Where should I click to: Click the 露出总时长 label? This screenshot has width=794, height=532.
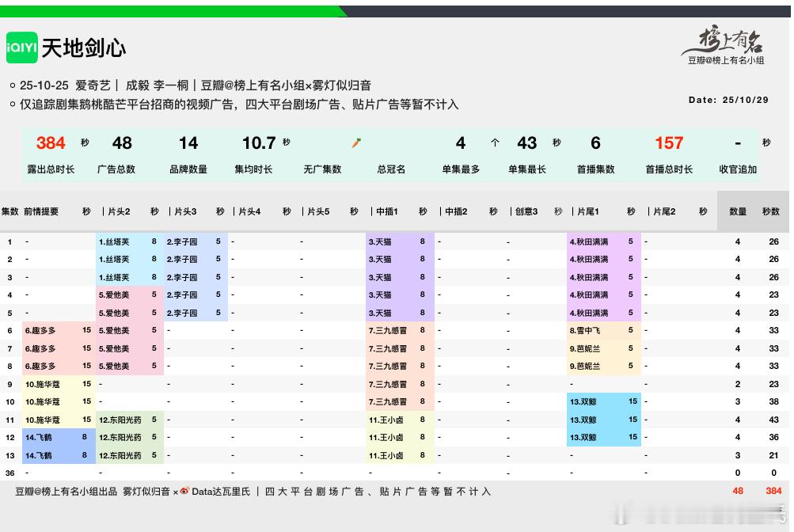pos(51,169)
